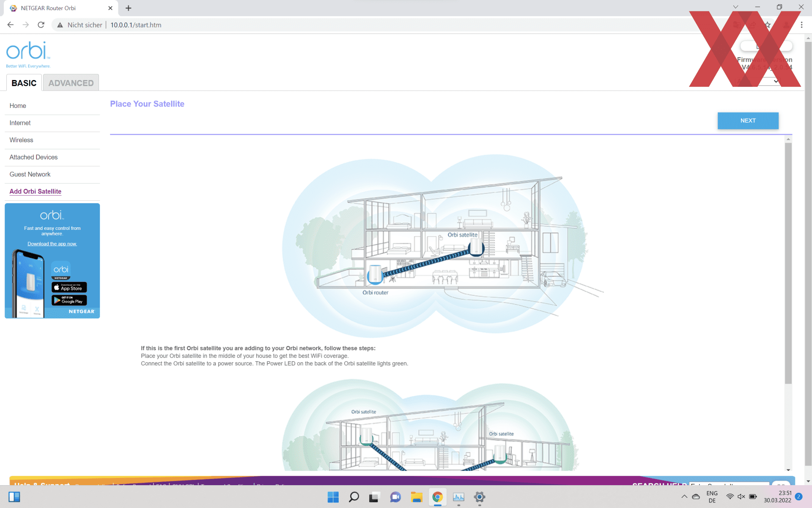Open the Teams Chat taskbar icon
This screenshot has width=812, height=508.
(395, 497)
